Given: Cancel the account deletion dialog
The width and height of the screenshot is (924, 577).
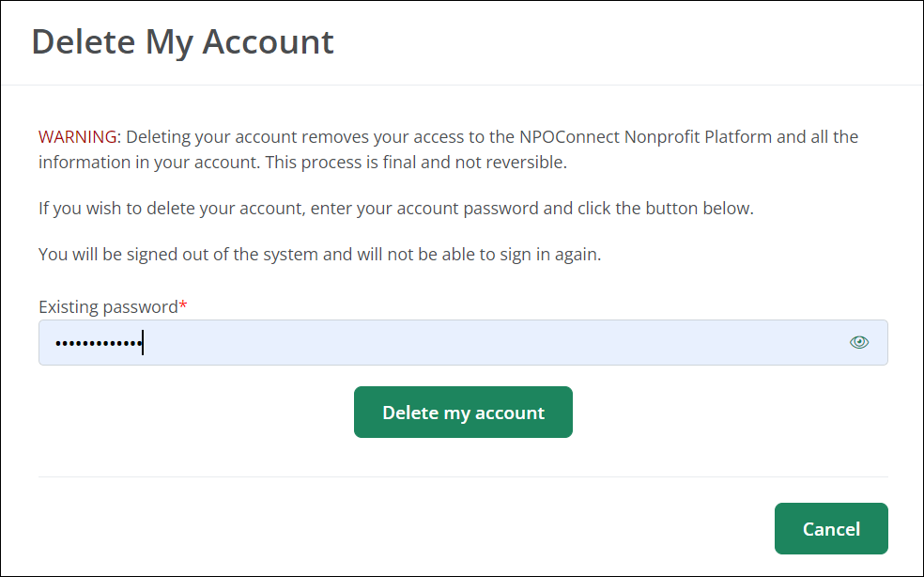Looking at the screenshot, I should pos(830,529).
